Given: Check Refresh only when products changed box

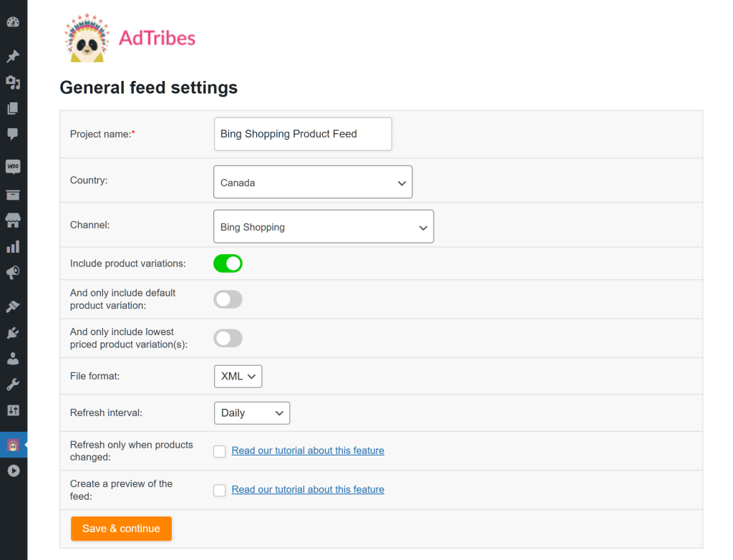Looking at the screenshot, I should click(219, 451).
